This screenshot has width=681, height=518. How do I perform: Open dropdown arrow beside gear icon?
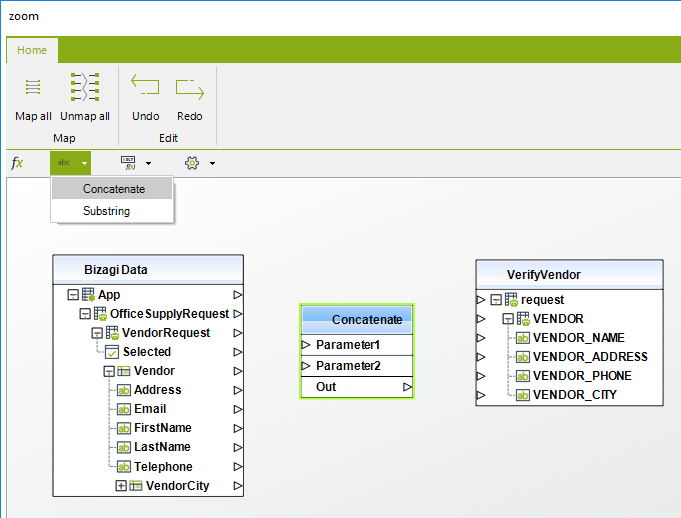pos(212,163)
